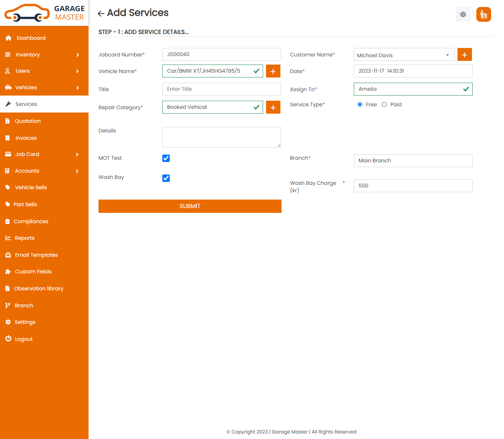Add new repair category with plus button

pyautogui.click(x=273, y=107)
